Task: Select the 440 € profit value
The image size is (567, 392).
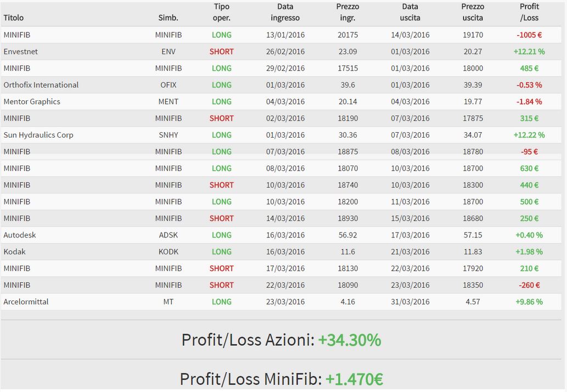Action: (x=529, y=185)
